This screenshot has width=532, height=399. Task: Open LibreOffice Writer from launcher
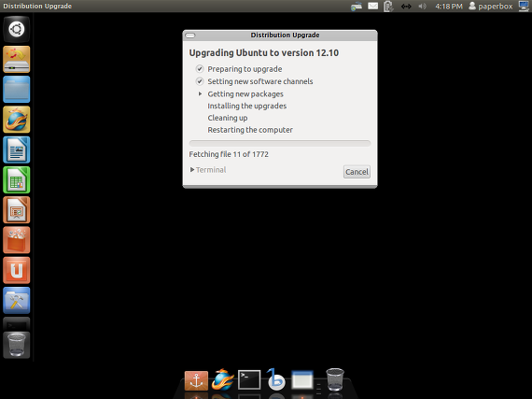[x=16, y=150]
